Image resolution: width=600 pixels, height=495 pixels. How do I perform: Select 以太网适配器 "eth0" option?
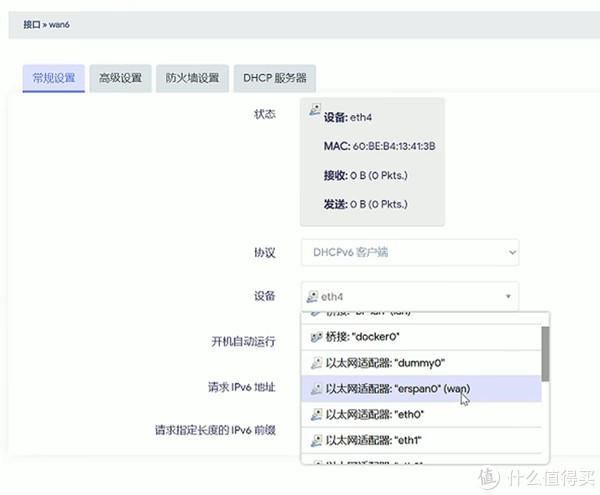pos(421,414)
